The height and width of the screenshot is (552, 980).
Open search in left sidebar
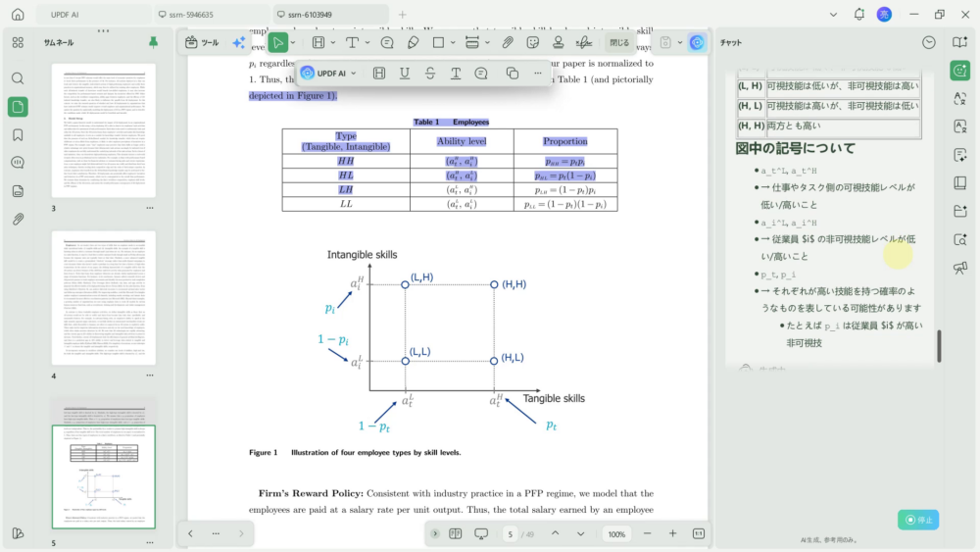[x=18, y=78]
